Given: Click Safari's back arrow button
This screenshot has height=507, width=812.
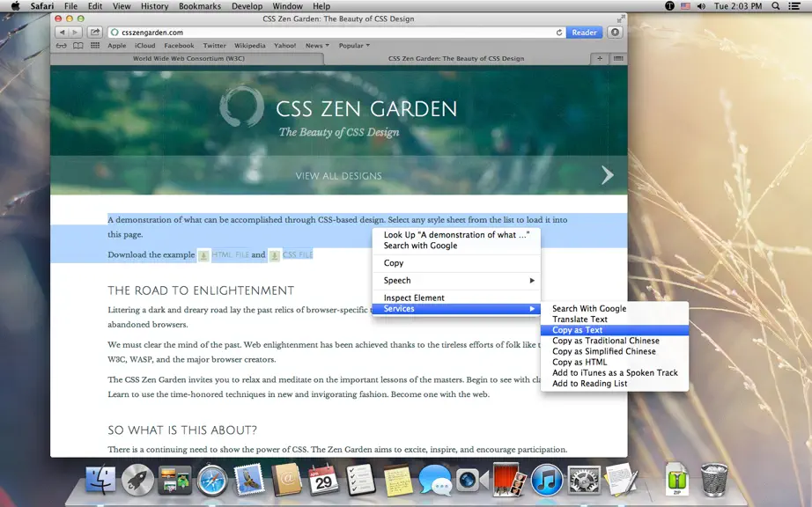Looking at the screenshot, I should click(63, 32).
